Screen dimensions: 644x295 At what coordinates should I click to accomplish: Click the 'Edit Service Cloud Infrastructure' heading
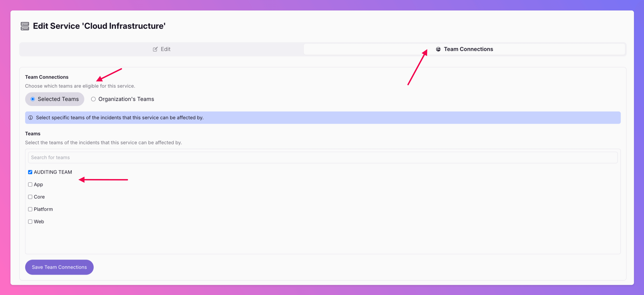click(x=99, y=26)
